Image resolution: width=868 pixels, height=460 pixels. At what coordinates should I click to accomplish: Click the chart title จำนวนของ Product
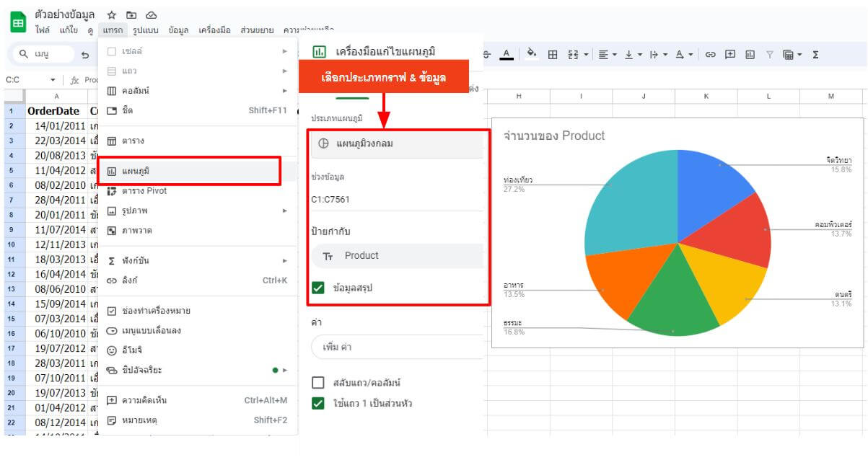click(x=554, y=136)
